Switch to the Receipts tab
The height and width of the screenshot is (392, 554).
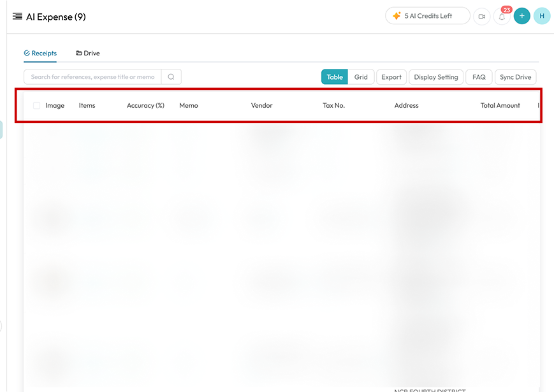click(40, 54)
